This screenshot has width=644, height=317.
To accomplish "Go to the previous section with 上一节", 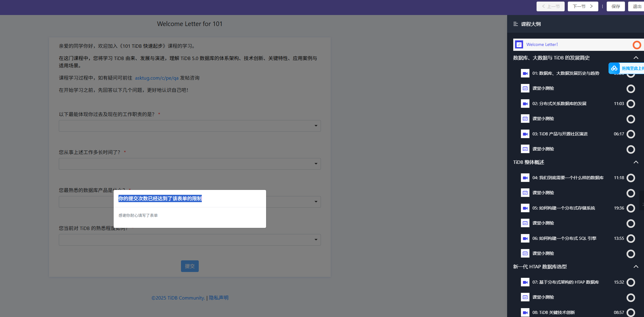I will click(551, 6).
